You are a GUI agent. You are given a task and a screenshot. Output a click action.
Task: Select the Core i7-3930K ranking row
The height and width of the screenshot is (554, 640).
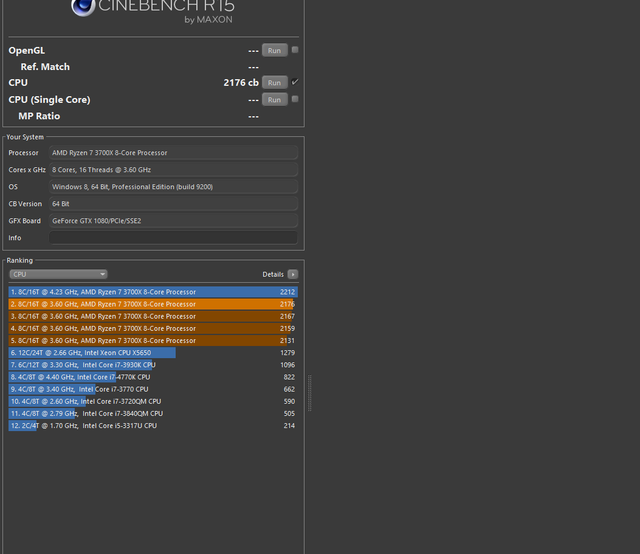tap(153, 365)
